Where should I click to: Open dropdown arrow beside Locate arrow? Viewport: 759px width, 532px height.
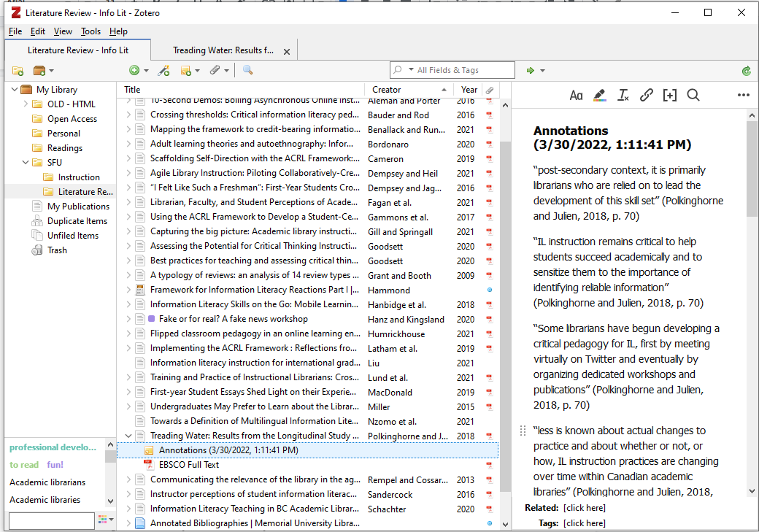coord(543,71)
